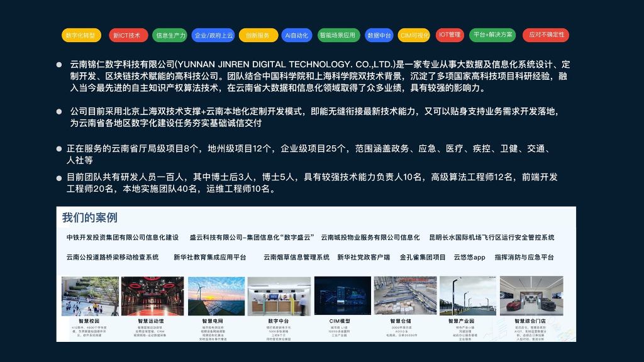
Task: Click the 智慧电网 wind turbine thumbnail
Action: coord(216,296)
